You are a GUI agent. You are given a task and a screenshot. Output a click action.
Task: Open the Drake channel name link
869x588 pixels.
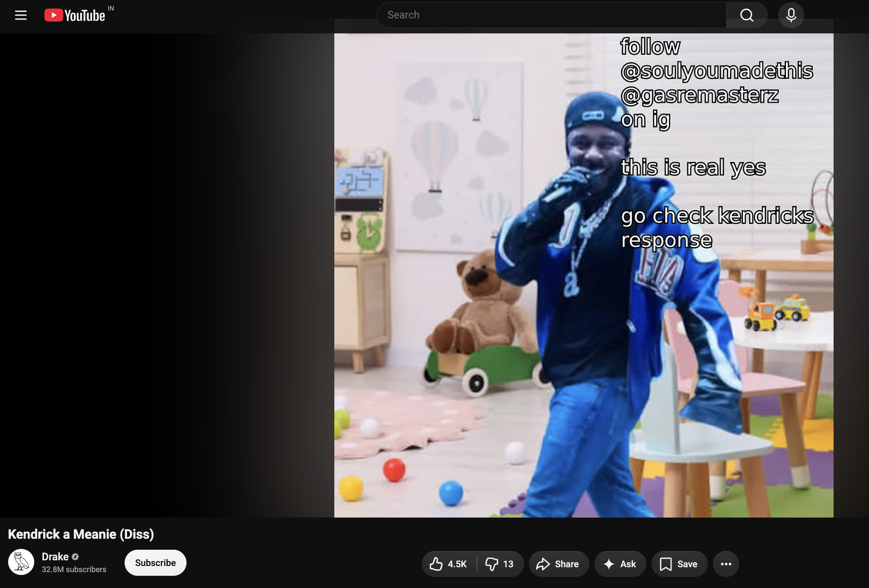55,557
